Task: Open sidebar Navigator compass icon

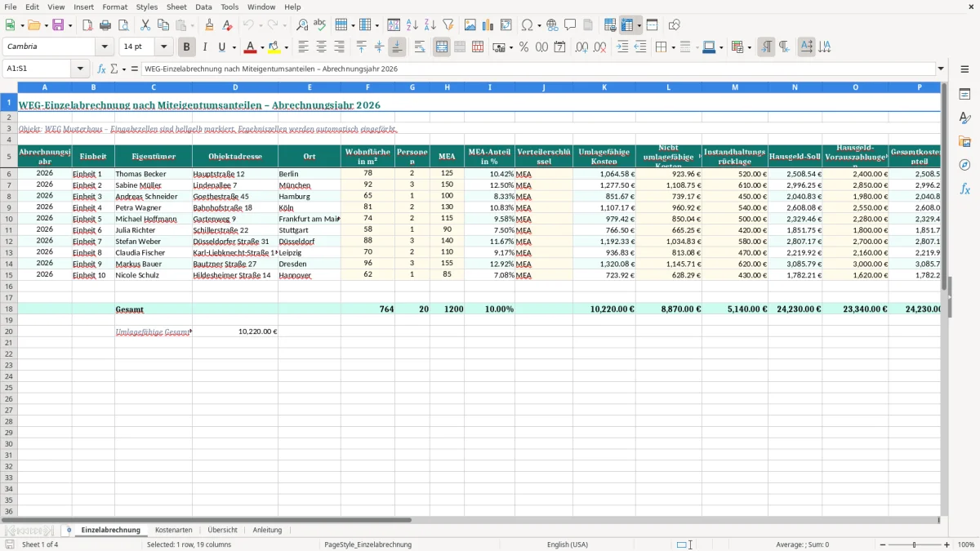Action: [964, 165]
